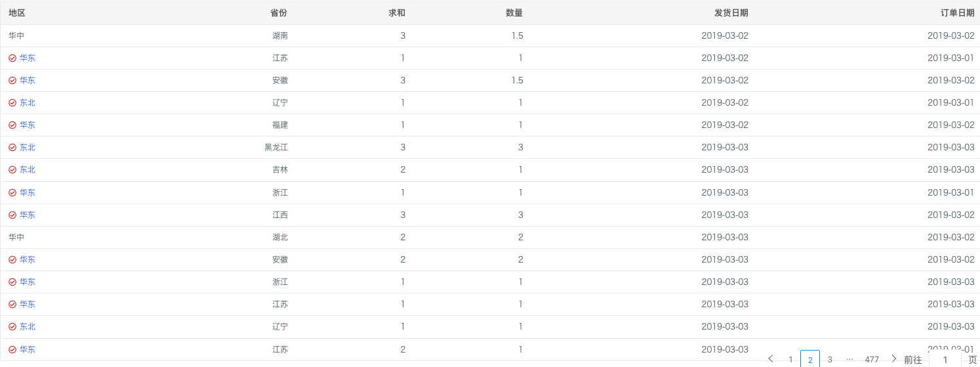This screenshot has width=980, height=367.
Task: Click check icon beside 东北 in 黑龙江 row
Action: pos(12,148)
